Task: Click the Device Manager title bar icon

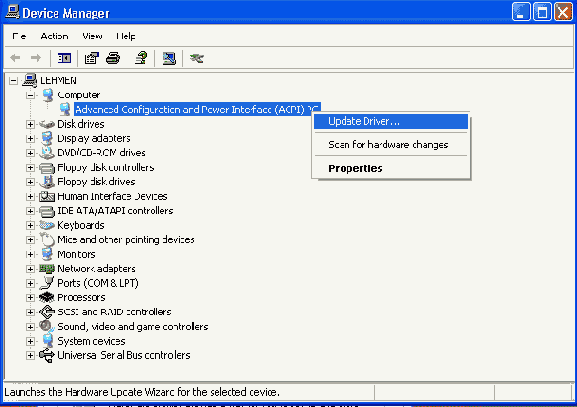Action: click(12, 12)
